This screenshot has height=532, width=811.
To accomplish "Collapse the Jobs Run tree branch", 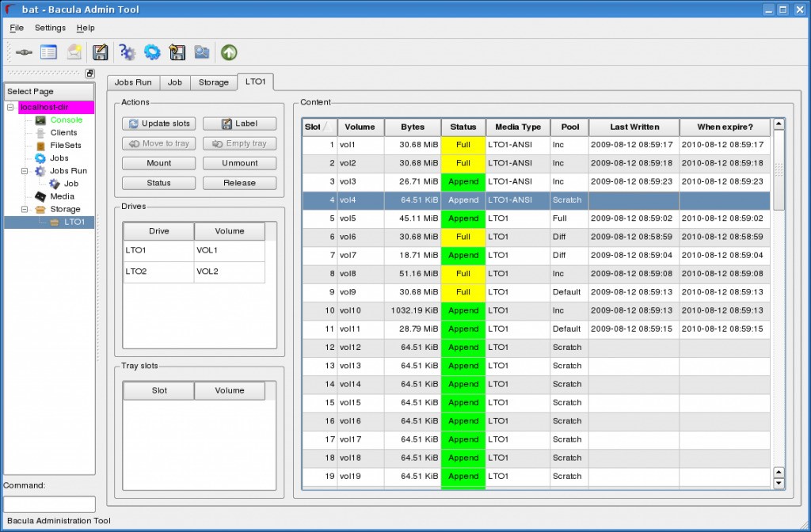I will coord(25,171).
